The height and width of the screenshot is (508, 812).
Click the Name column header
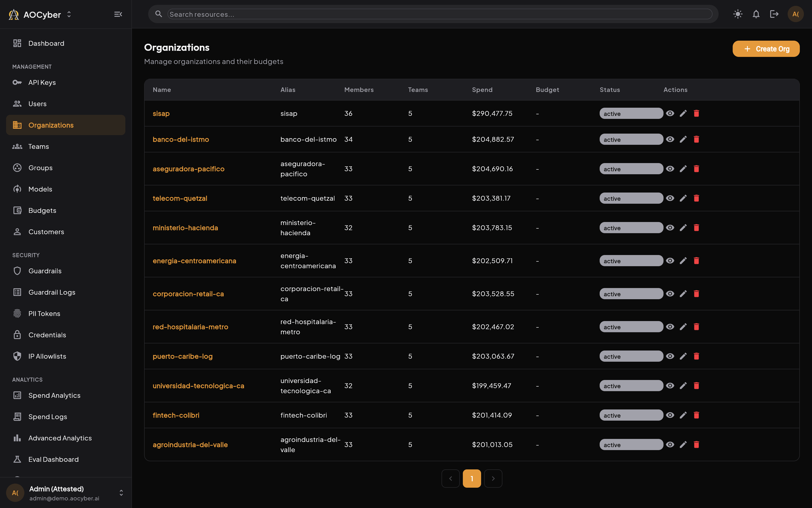coord(162,90)
